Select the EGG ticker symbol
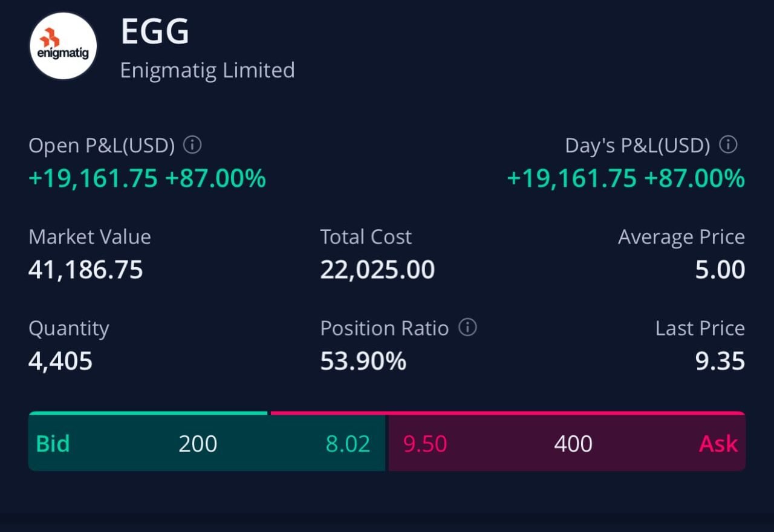The height and width of the screenshot is (532, 774). click(155, 31)
